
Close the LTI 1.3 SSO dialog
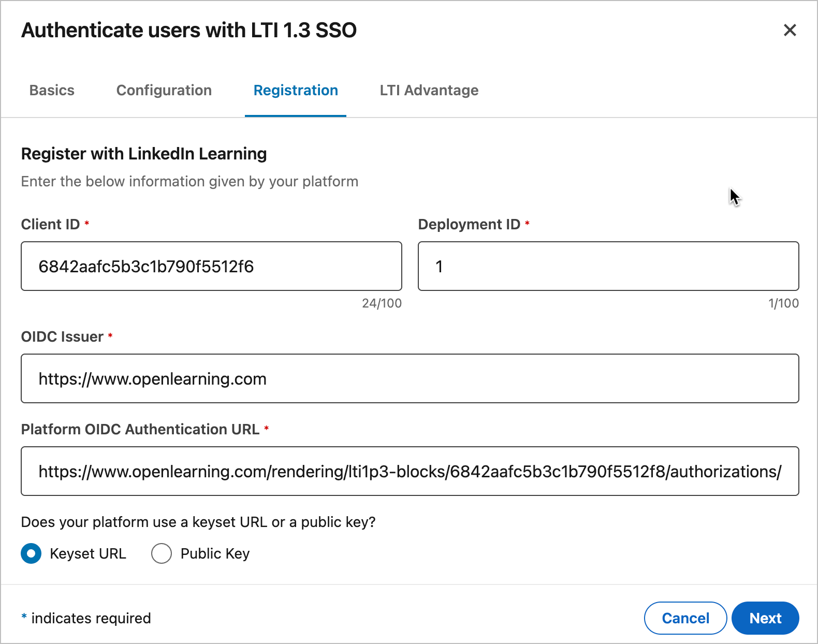point(790,30)
